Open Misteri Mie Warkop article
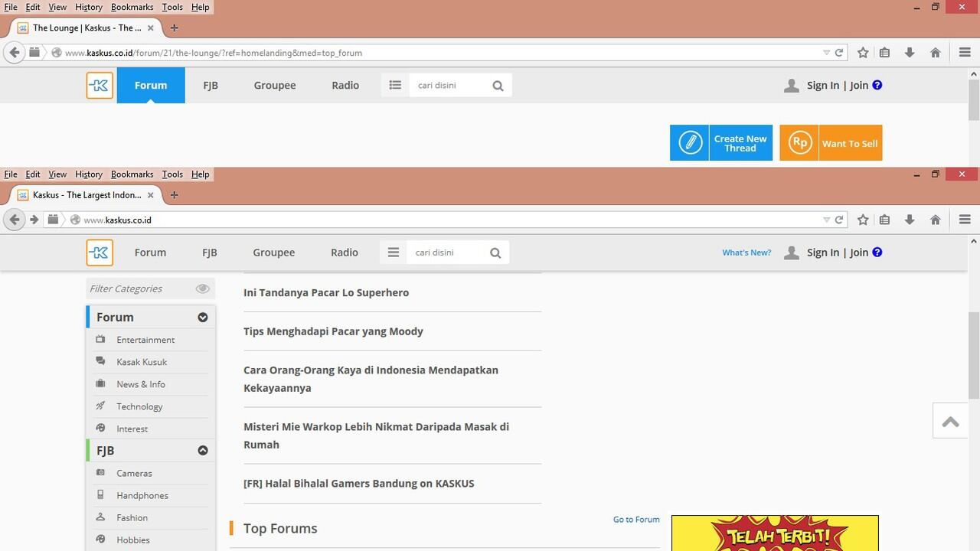Image resolution: width=980 pixels, height=551 pixels. [376, 435]
